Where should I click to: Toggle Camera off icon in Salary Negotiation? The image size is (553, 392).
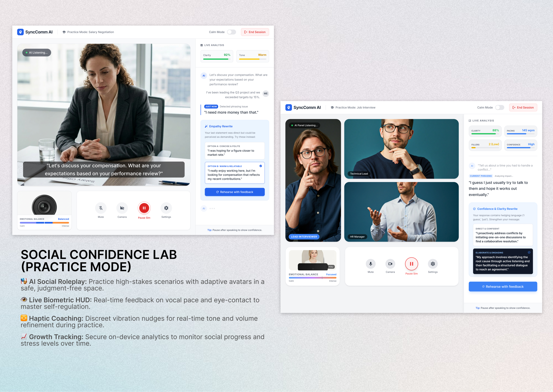pyautogui.click(x=122, y=208)
